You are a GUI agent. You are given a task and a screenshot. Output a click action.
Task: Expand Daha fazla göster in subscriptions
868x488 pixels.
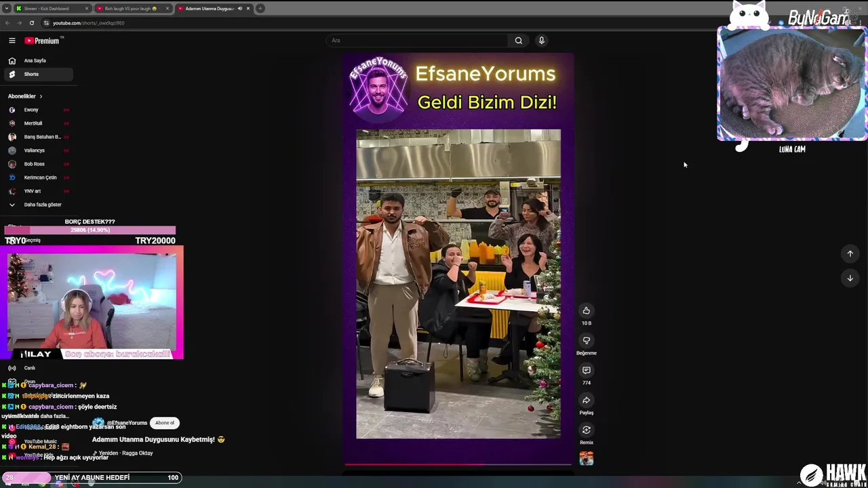[x=39, y=205]
